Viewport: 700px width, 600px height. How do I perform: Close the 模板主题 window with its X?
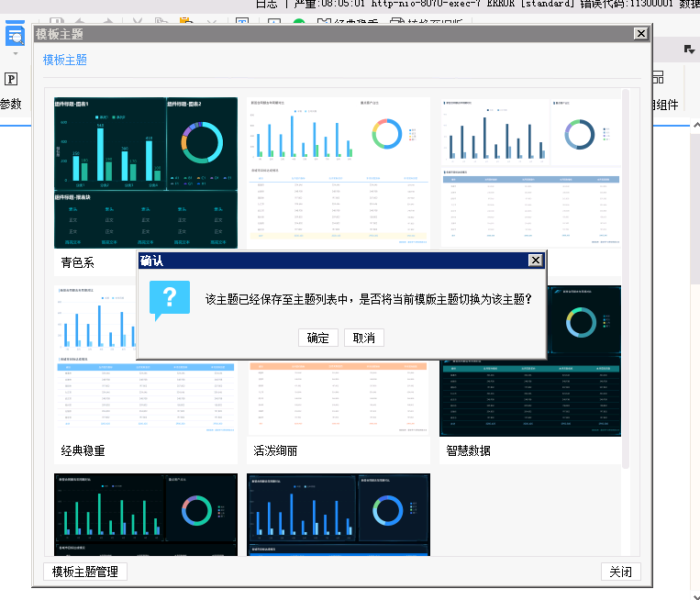coord(641,33)
